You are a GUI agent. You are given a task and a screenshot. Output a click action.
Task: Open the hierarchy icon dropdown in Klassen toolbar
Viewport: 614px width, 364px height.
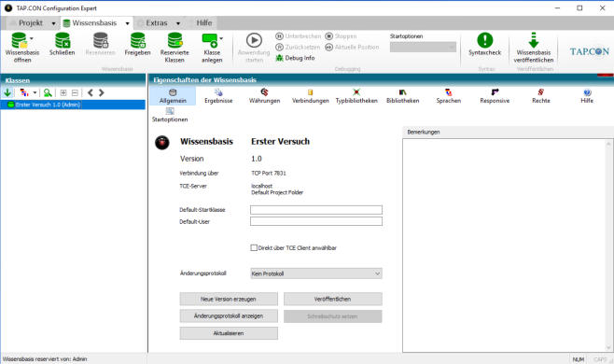35,92
